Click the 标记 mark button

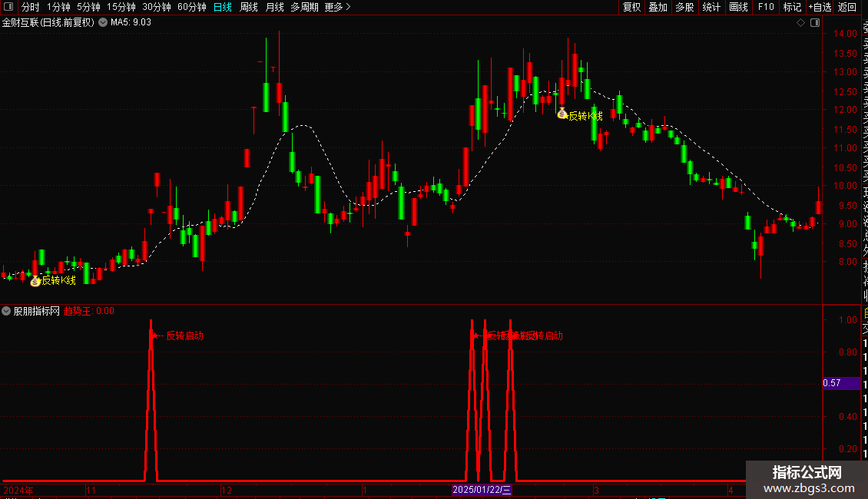(792, 7)
